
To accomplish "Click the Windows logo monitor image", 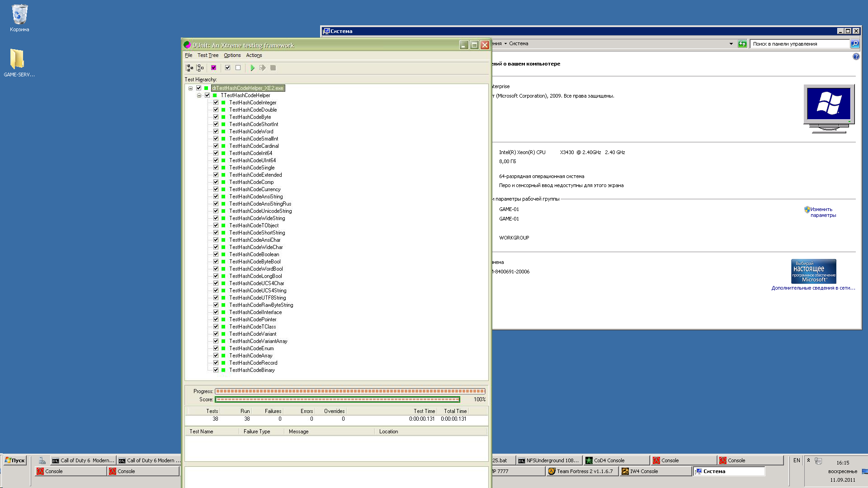I will click(x=829, y=109).
